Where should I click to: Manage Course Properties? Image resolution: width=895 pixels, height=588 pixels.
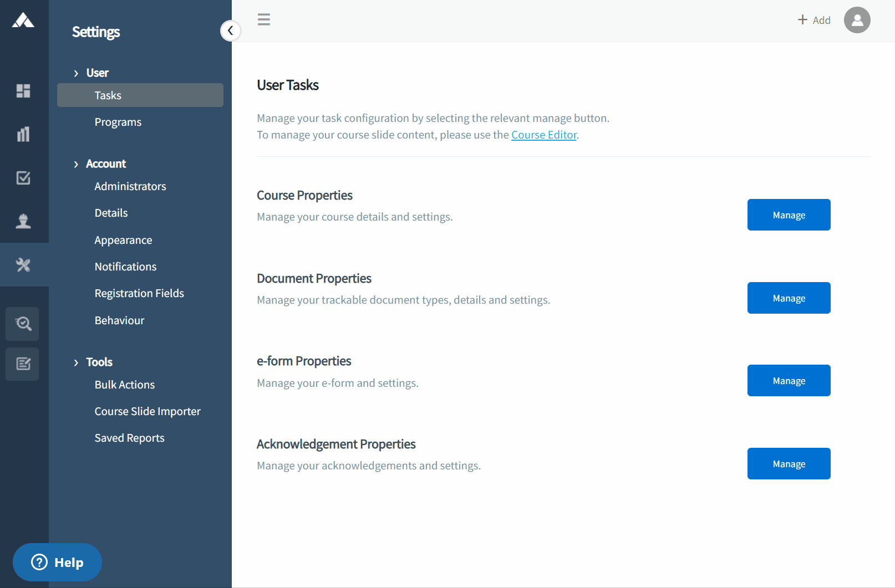(789, 215)
